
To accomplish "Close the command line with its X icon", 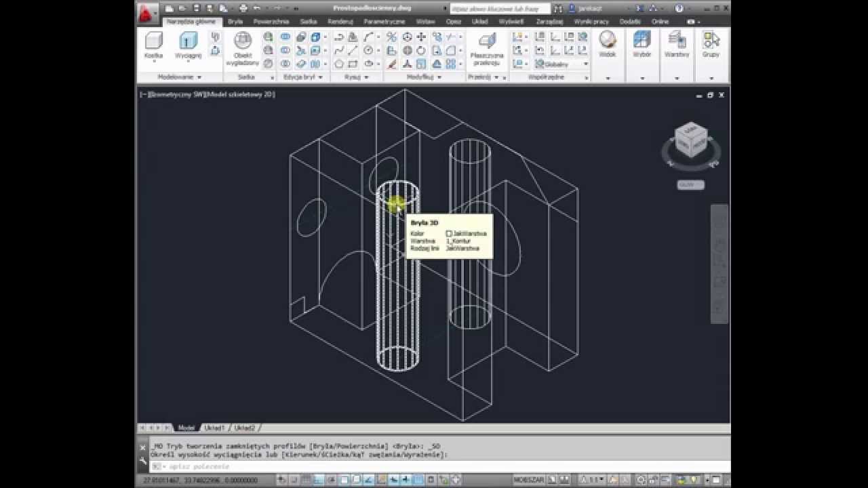I will (143, 447).
